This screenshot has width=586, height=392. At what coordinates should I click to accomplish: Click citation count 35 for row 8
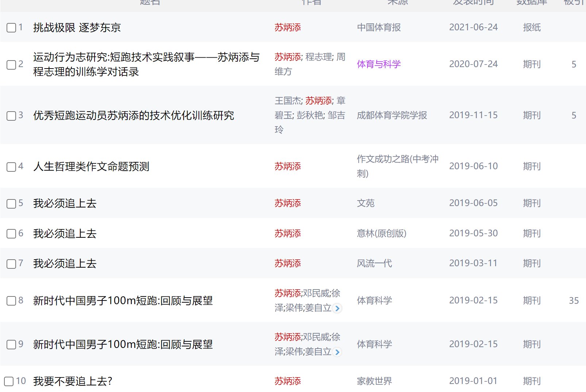(x=574, y=300)
